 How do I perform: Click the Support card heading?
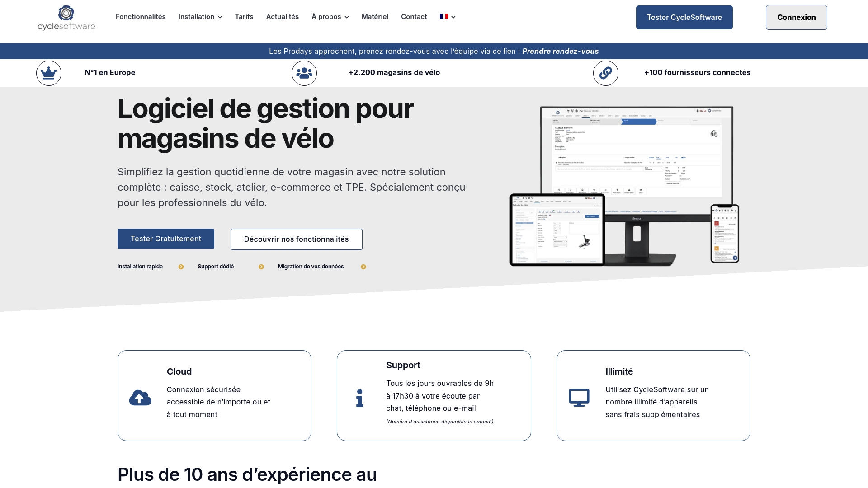pos(403,365)
